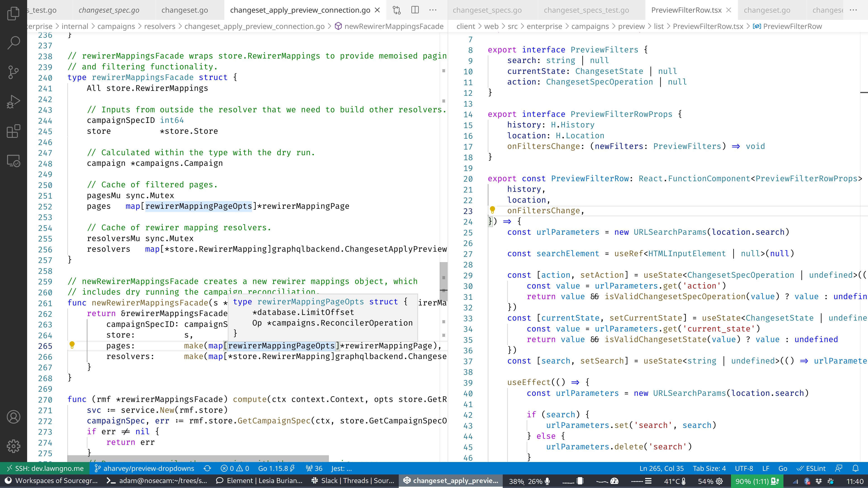This screenshot has width=868, height=488.
Task: Open the SSH: dev.lawngno.me remote menu
Action: pos(45,469)
